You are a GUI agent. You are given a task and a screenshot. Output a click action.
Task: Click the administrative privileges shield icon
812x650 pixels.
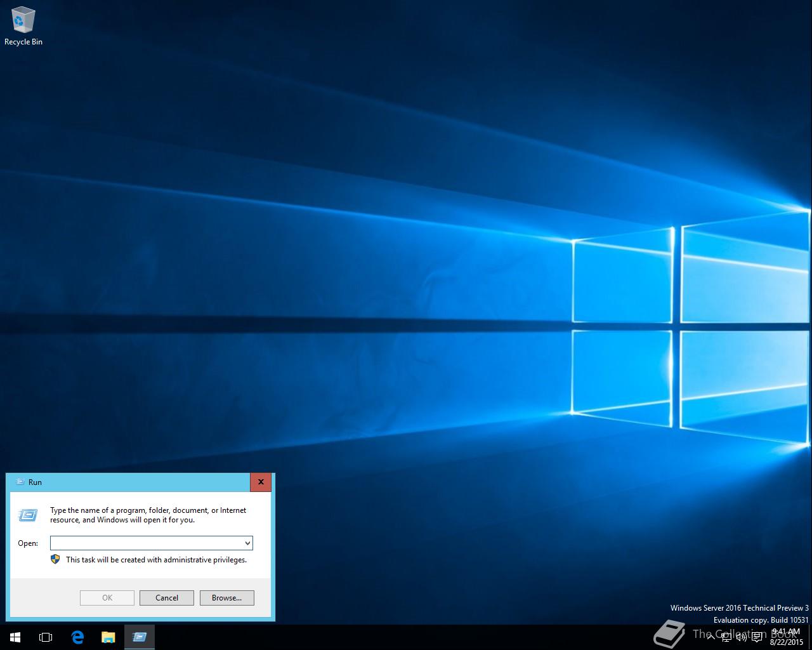[55, 559]
